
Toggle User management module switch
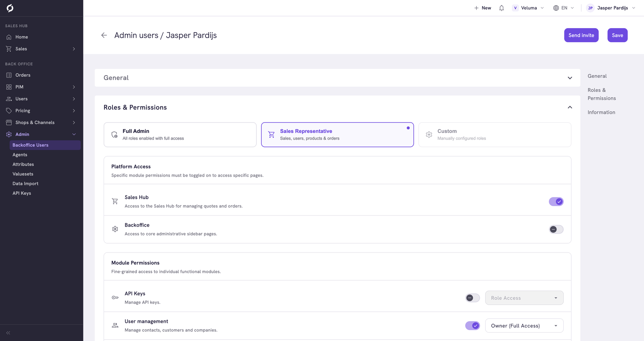click(472, 325)
